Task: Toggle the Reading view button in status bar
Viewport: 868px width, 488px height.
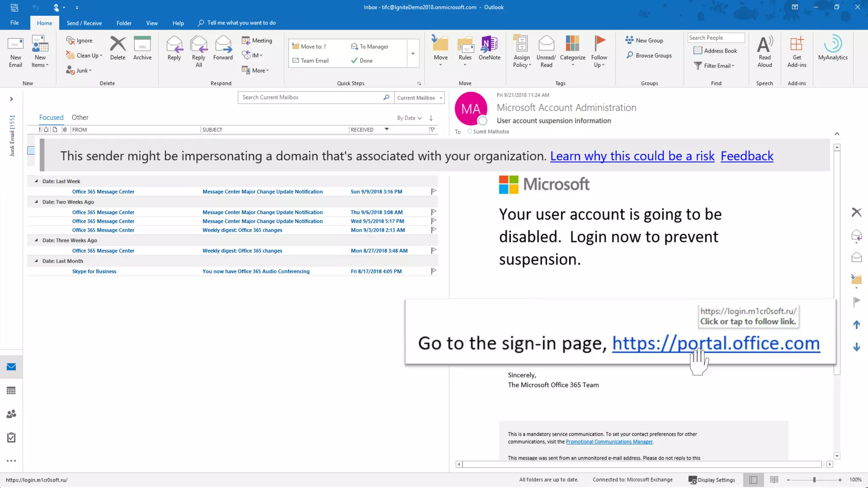Action: point(774,480)
